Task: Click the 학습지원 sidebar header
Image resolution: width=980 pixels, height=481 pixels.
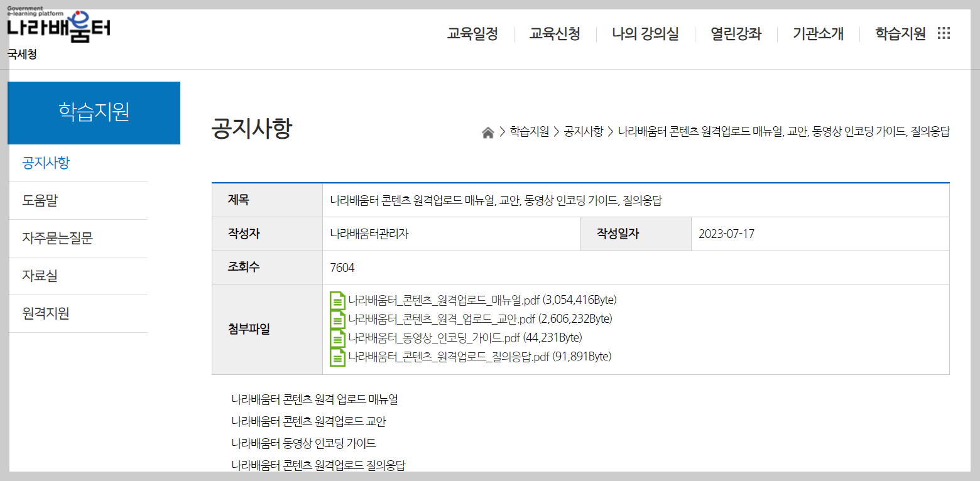Action: 94,113
